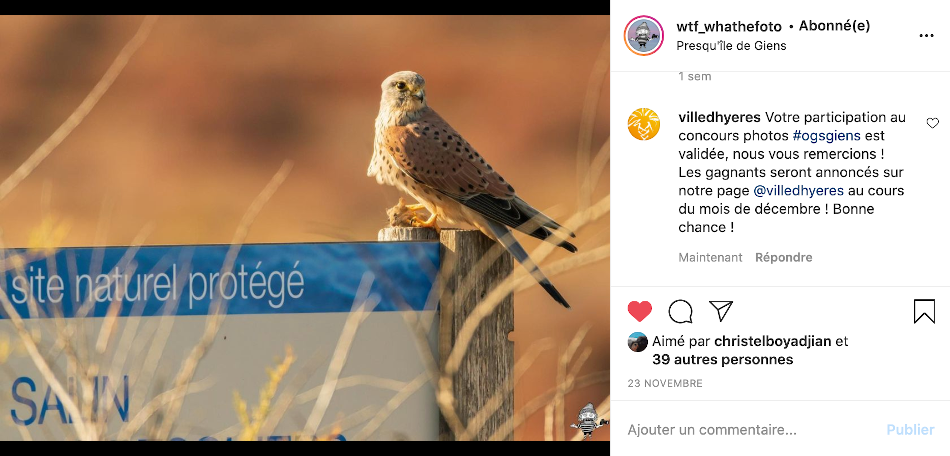Open christelboyadjian's small avatar
Image resolution: width=950 pixels, height=456 pixels.
[x=637, y=342]
